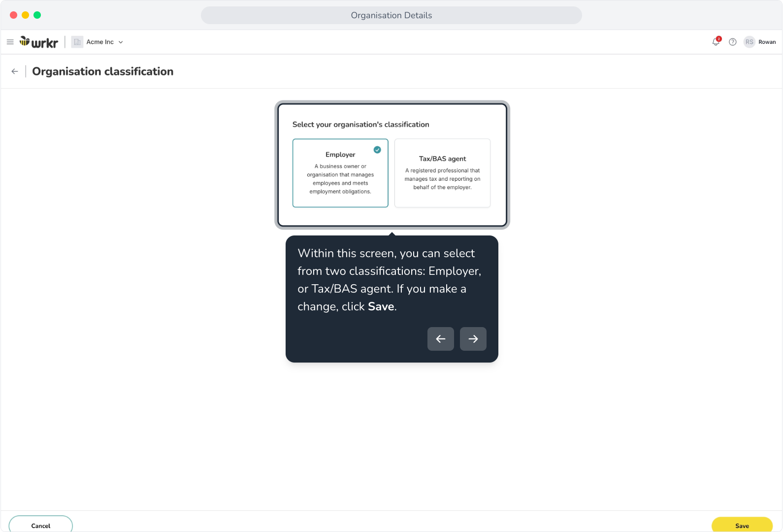Go back using the header arrow
This screenshot has height=532, width=783.
(15, 71)
